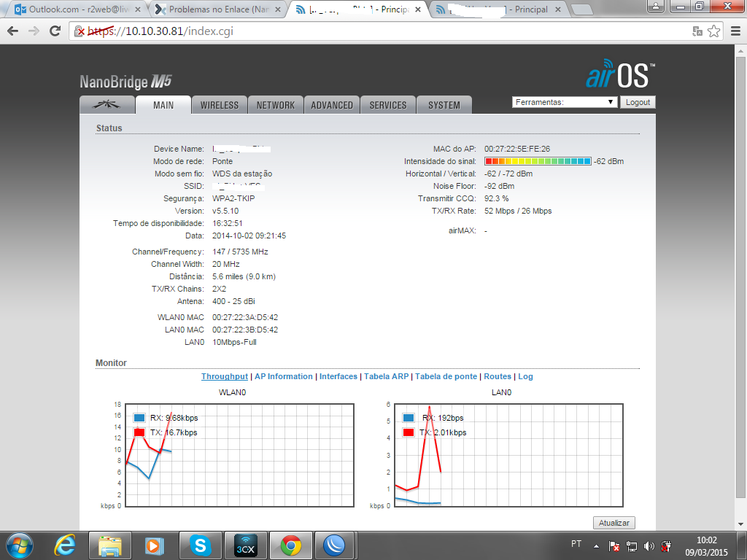Switch to the Outlook.com browser tab
Image resolution: width=747 pixels, height=560 pixels.
[x=76, y=9]
